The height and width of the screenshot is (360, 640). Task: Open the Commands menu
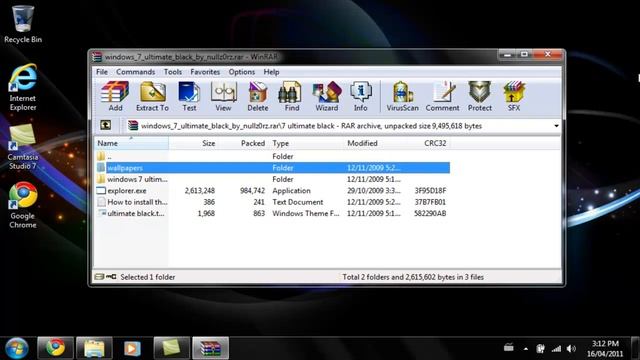coord(136,72)
